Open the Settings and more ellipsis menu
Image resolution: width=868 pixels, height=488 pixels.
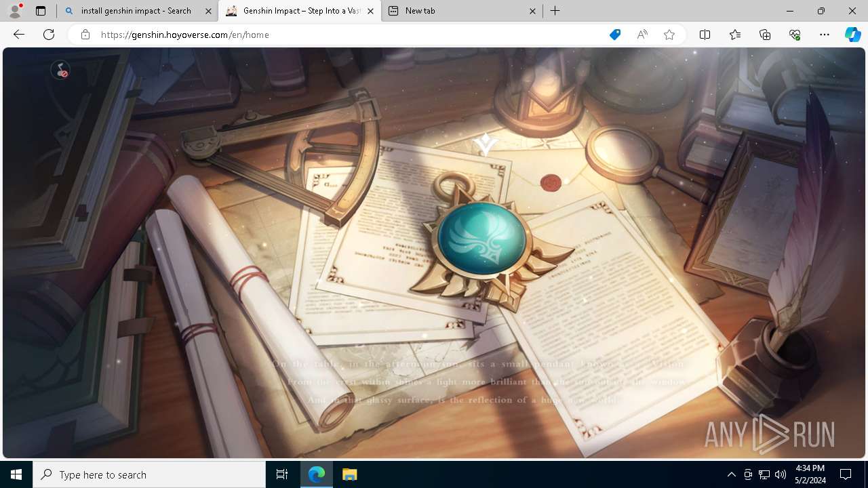click(x=825, y=35)
